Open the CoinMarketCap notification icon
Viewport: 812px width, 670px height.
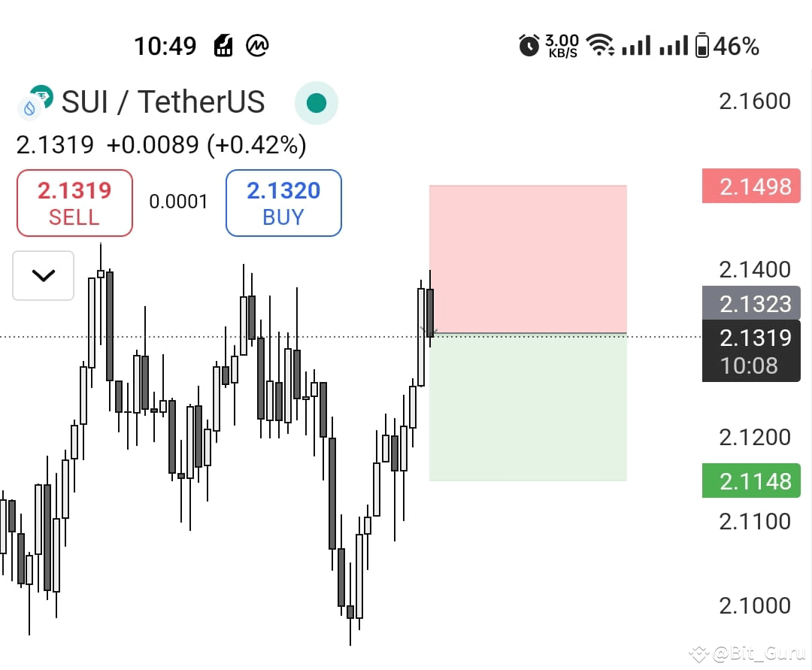pyautogui.click(x=257, y=46)
